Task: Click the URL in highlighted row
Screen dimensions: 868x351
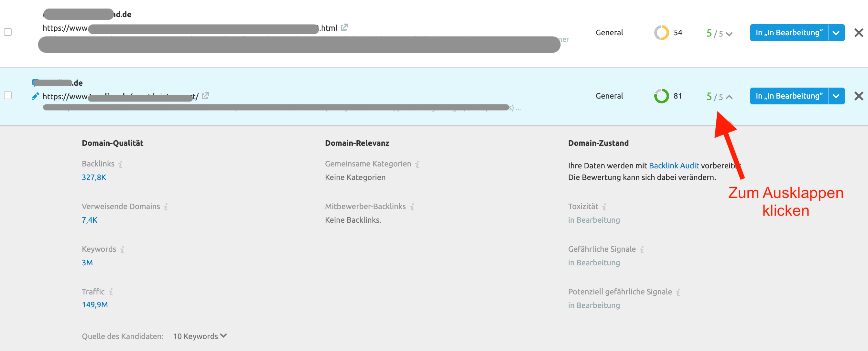Action: tap(120, 96)
